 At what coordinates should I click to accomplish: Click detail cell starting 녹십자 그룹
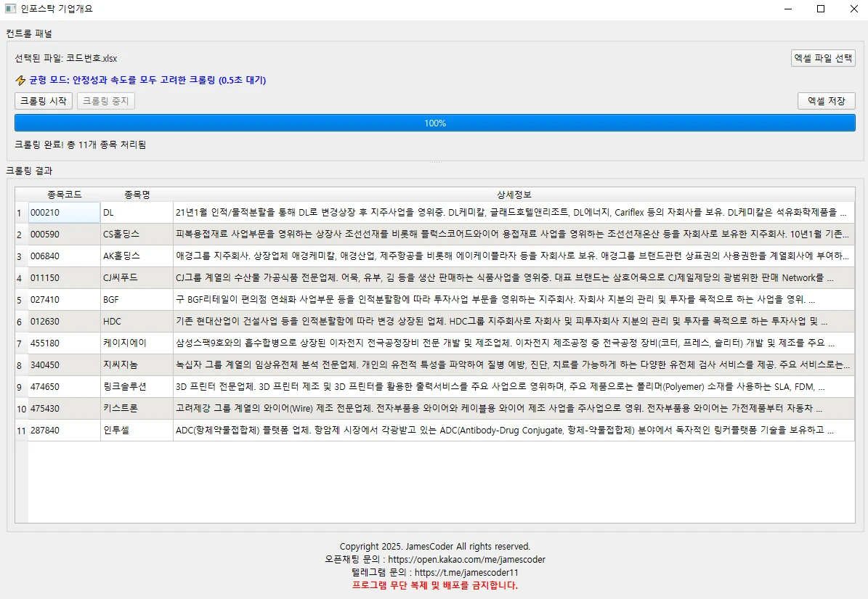[514, 365]
